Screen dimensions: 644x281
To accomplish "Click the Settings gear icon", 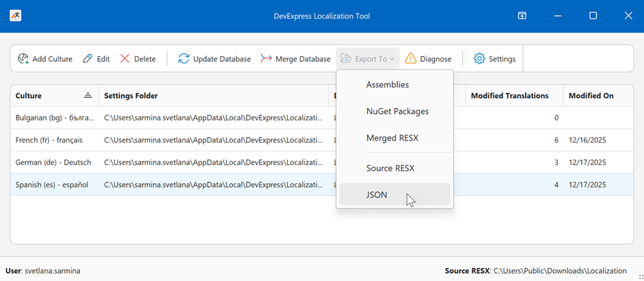I will [480, 58].
